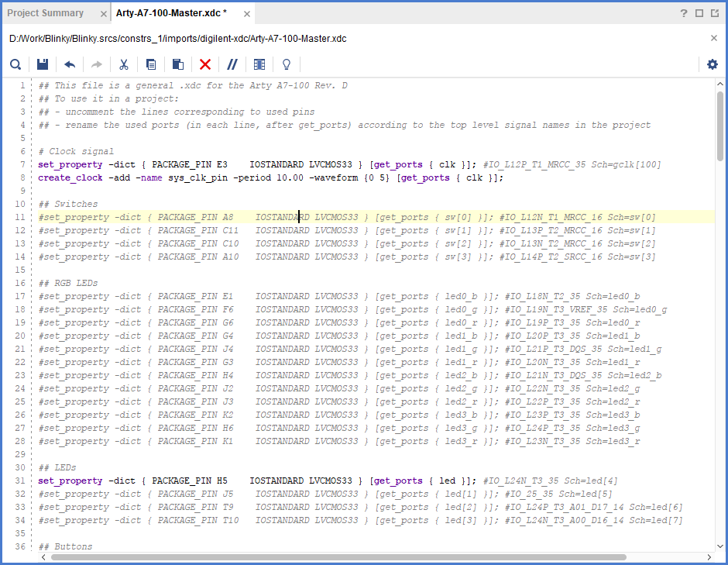
Task: Float the editor window
Action: pyautogui.click(x=715, y=13)
